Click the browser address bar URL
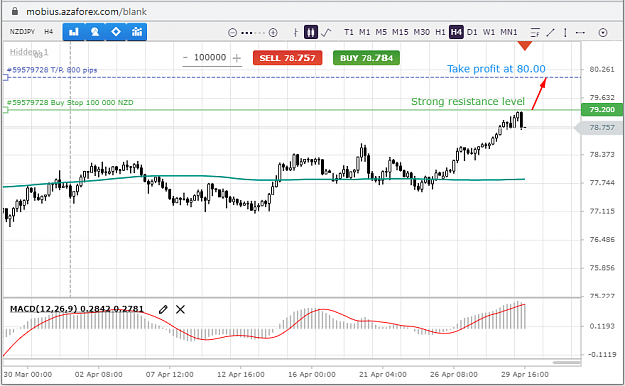The height and width of the screenshot is (386, 625). (86, 12)
